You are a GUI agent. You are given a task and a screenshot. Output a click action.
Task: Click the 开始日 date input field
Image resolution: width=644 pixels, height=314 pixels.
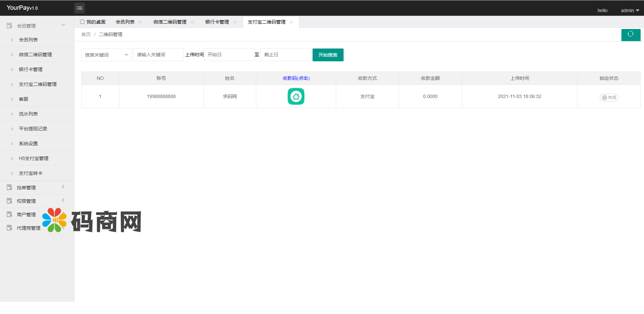pyautogui.click(x=229, y=55)
